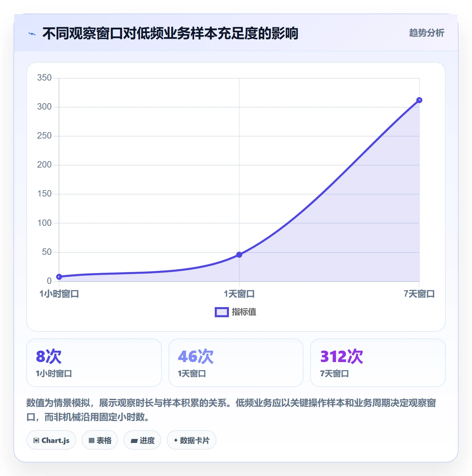Click the 250 y-axis tick label

(44, 136)
